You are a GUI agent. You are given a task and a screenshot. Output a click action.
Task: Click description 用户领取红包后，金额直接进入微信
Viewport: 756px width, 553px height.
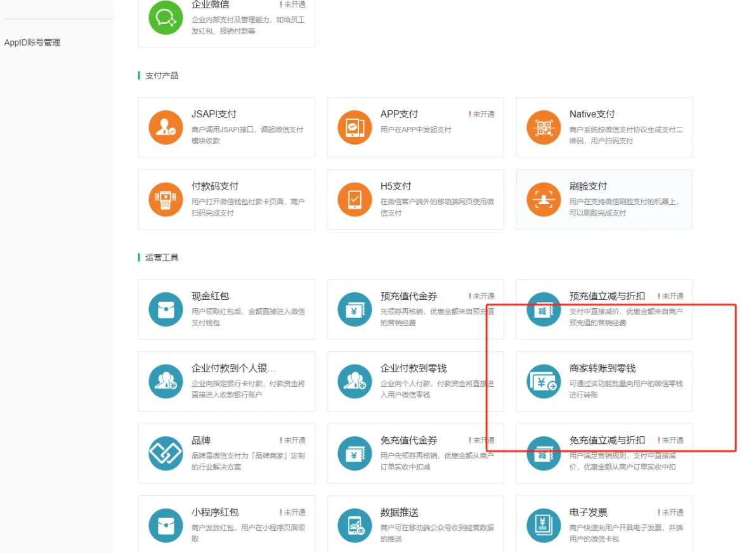pyautogui.click(x=248, y=312)
